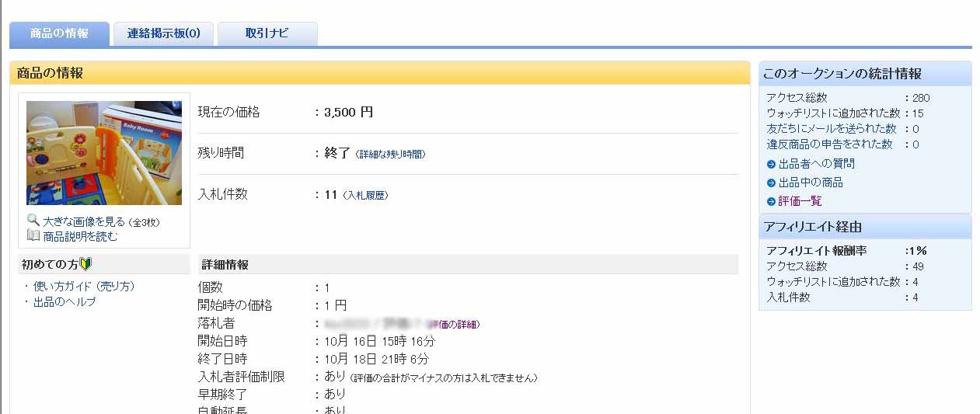Click the 商品説明を読む text link
This screenshot has height=414, width=980.
pyautogui.click(x=81, y=236)
